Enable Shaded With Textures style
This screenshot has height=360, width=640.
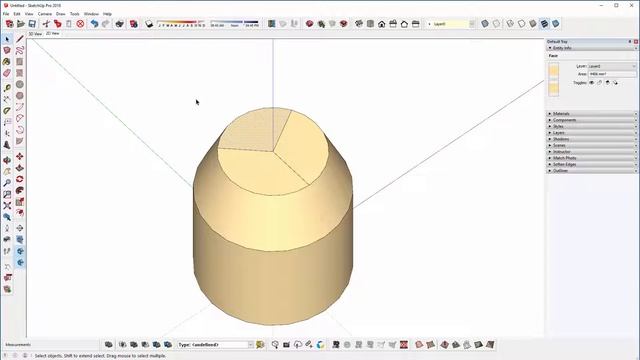(x=544, y=24)
